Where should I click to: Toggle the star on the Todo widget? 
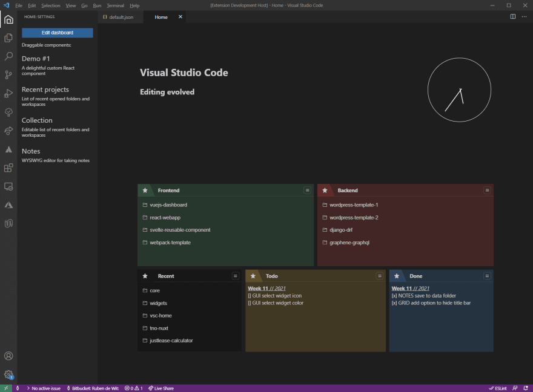[253, 276]
